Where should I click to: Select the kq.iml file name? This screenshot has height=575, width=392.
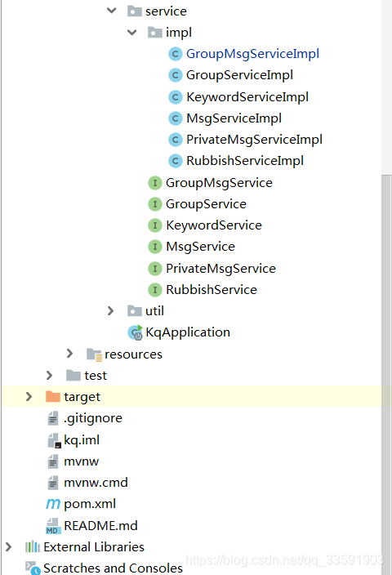(x=82, y=440)
